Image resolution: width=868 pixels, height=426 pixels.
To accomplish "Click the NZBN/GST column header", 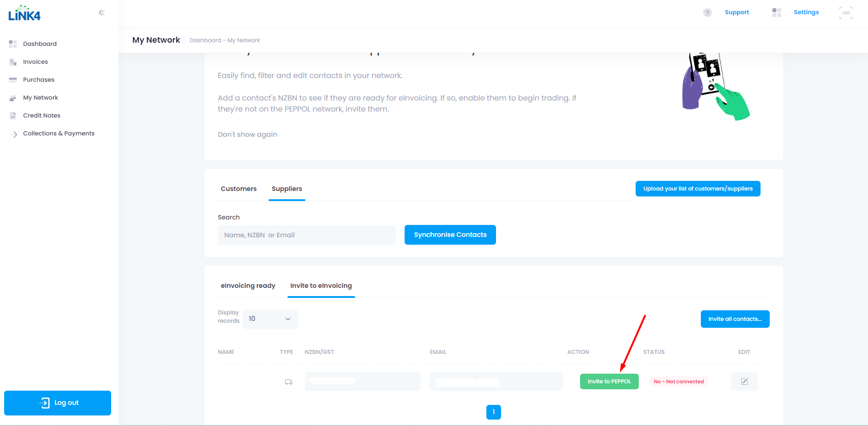I will point(319,352).
